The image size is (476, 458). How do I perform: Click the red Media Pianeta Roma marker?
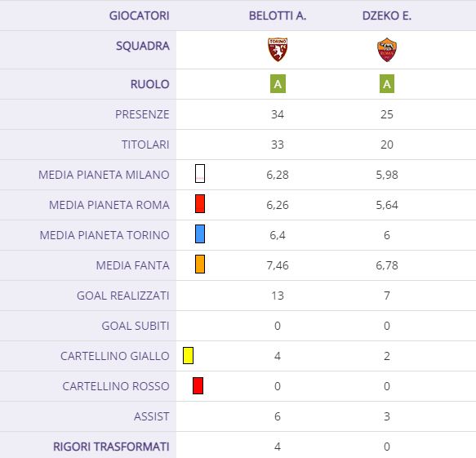[200, 203]
